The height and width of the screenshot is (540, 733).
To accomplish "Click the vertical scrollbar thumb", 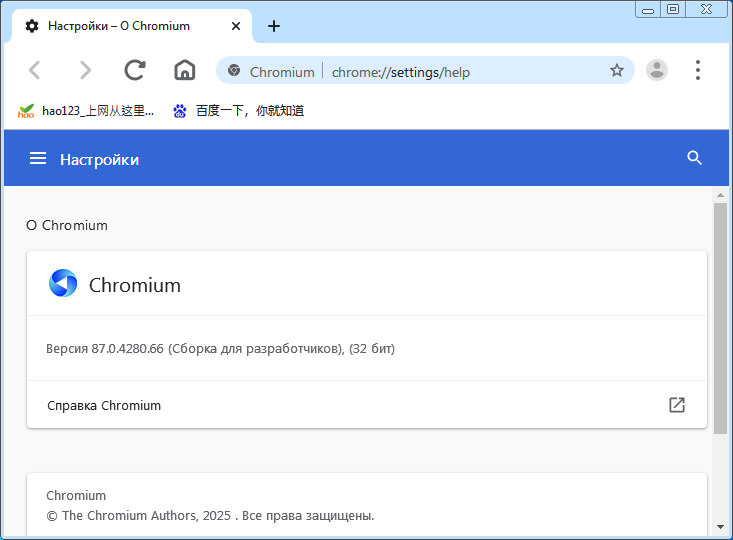I will (x=720, y=318).
